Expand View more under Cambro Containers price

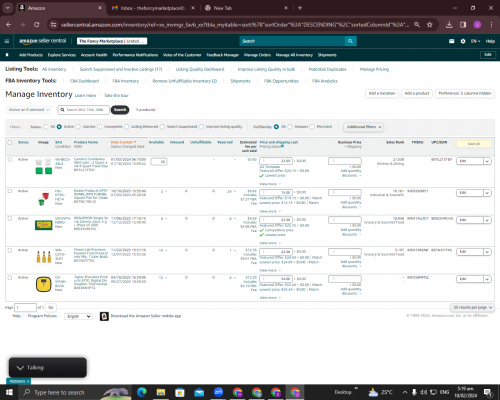click(270, 184)
